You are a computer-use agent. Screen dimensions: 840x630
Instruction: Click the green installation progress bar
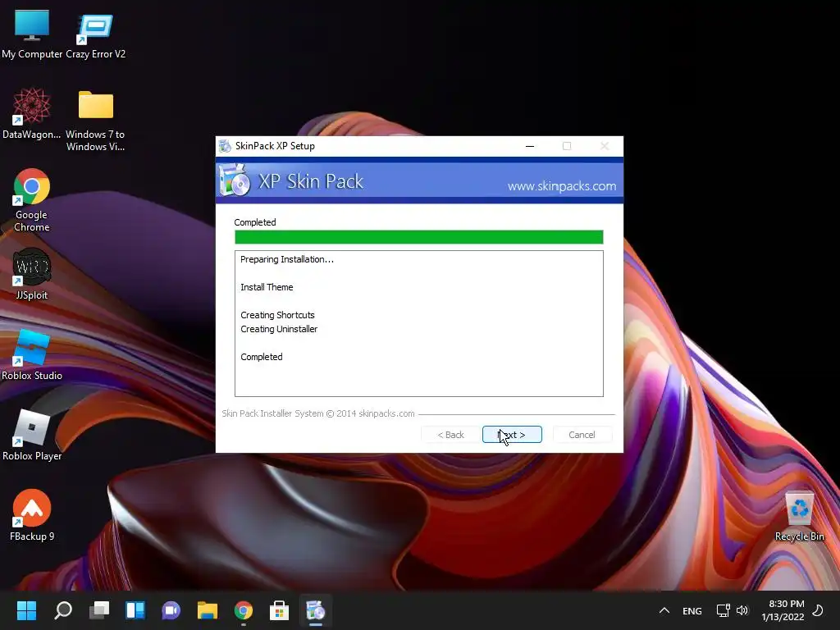pos(419,237)
